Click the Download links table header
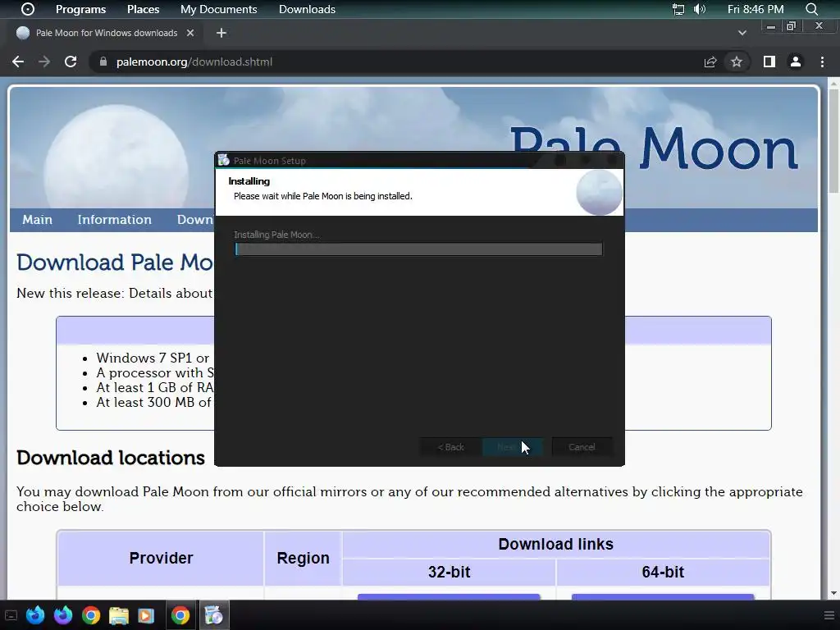 click(556, 545)
